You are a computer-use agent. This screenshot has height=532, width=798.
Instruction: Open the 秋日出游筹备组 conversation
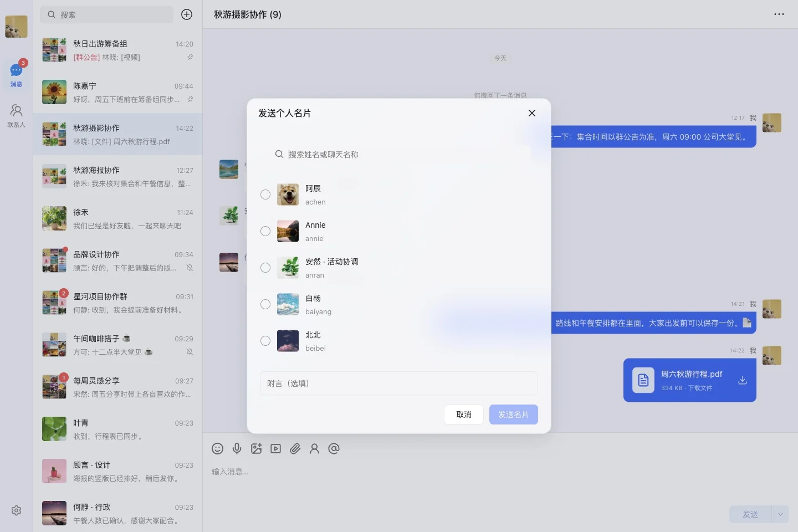(x=117, y=50)
